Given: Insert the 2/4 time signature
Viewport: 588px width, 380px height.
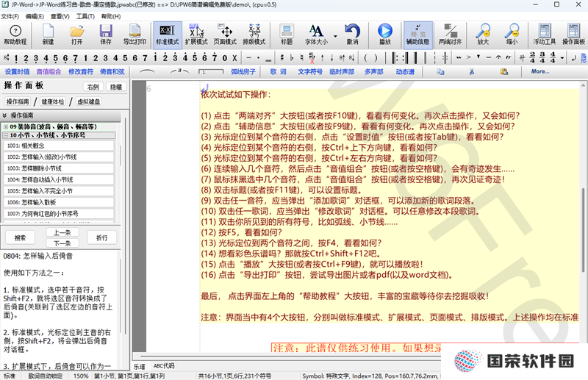Looking at the screenshot, I should [532, 58].
